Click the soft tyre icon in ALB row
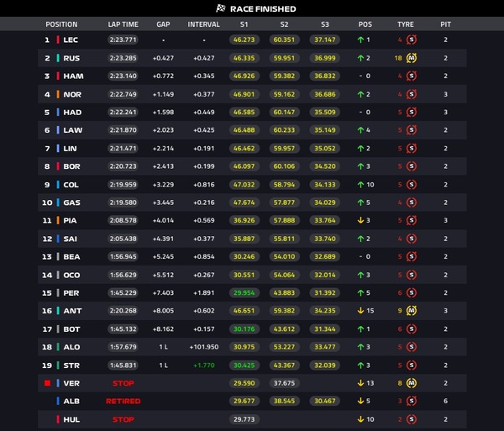Image resolution: width=504 pixels, height=431 pixels. (412, 401)
